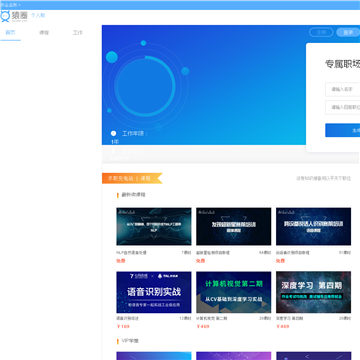Click the 工作年限 label in the banner

pos(135,134)
